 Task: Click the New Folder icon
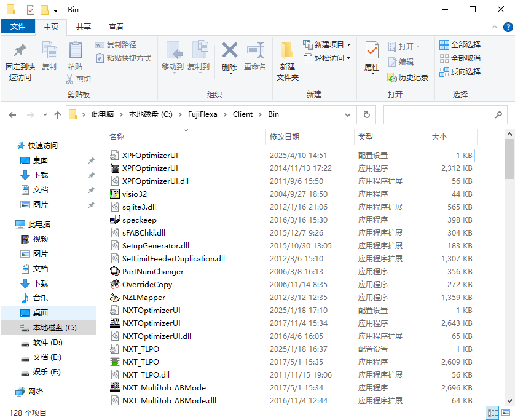pyautogui.click(x=287, y=60)
